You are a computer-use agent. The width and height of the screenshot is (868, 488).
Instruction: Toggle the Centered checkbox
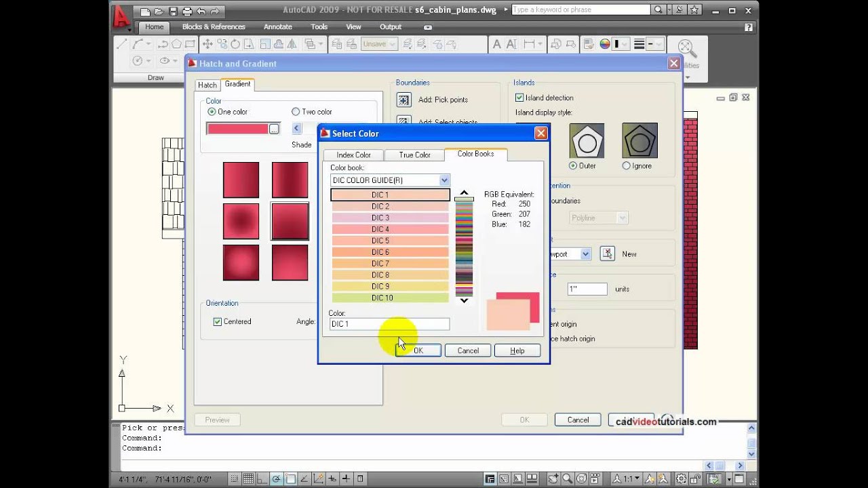pos(218,322)
